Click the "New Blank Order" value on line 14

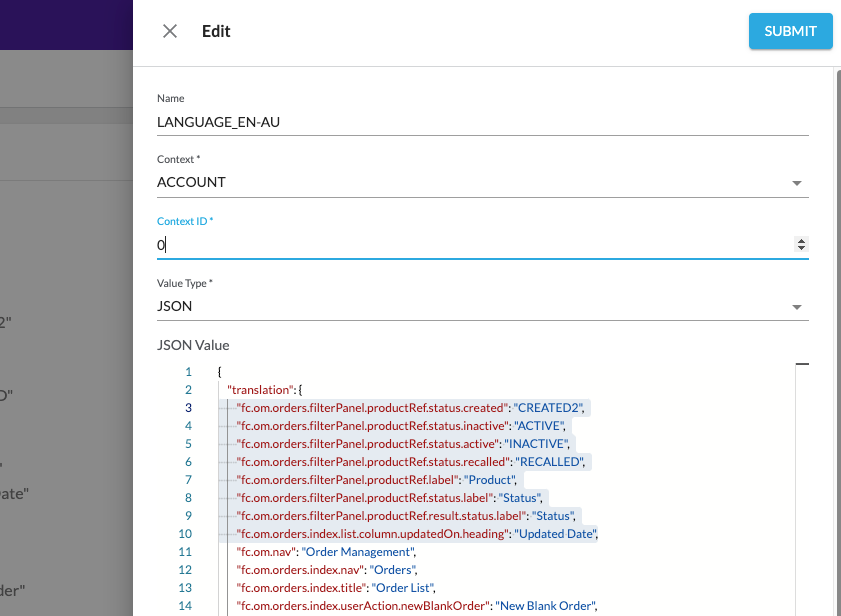click(548, 606)
